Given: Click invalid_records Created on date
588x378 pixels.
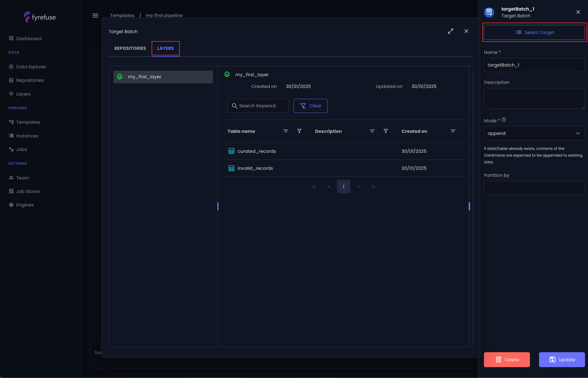Looking at the screenshot, I should pos(414,168).
